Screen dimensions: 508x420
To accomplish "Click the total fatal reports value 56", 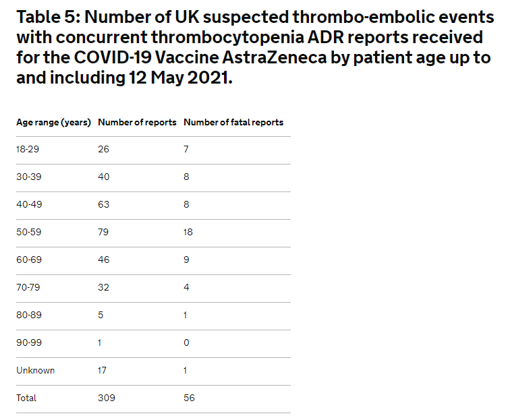I will click(189, 398).
